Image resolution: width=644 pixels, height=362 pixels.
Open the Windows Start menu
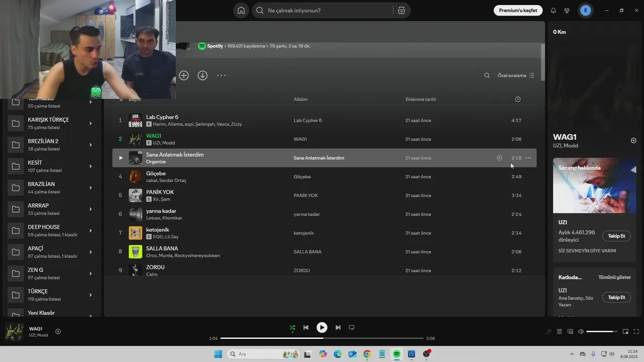(218, 354)
